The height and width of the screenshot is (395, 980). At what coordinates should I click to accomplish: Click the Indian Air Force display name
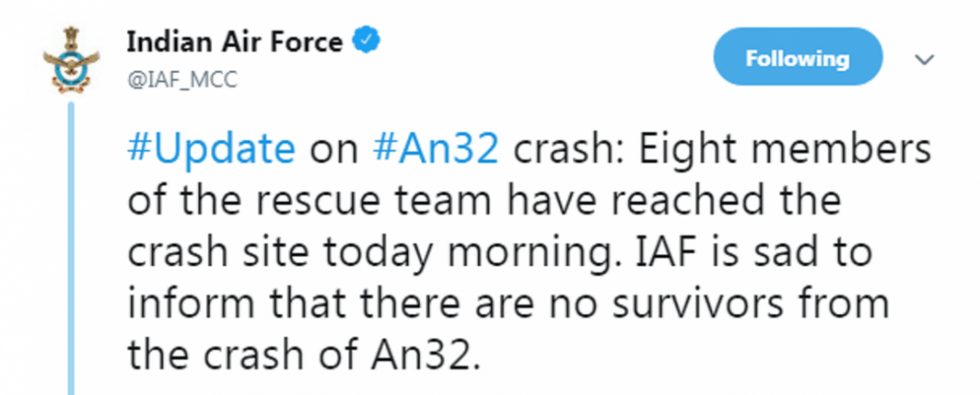(235, 43)
